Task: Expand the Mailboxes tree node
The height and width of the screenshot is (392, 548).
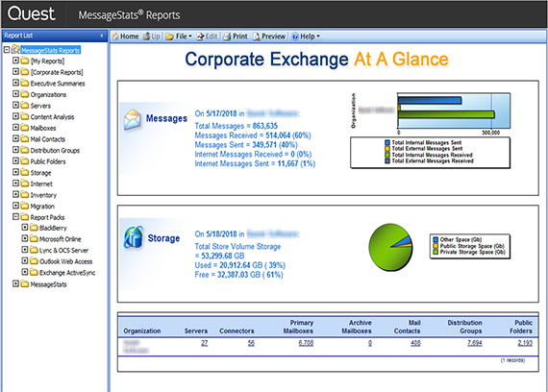Action: point(15,128)
